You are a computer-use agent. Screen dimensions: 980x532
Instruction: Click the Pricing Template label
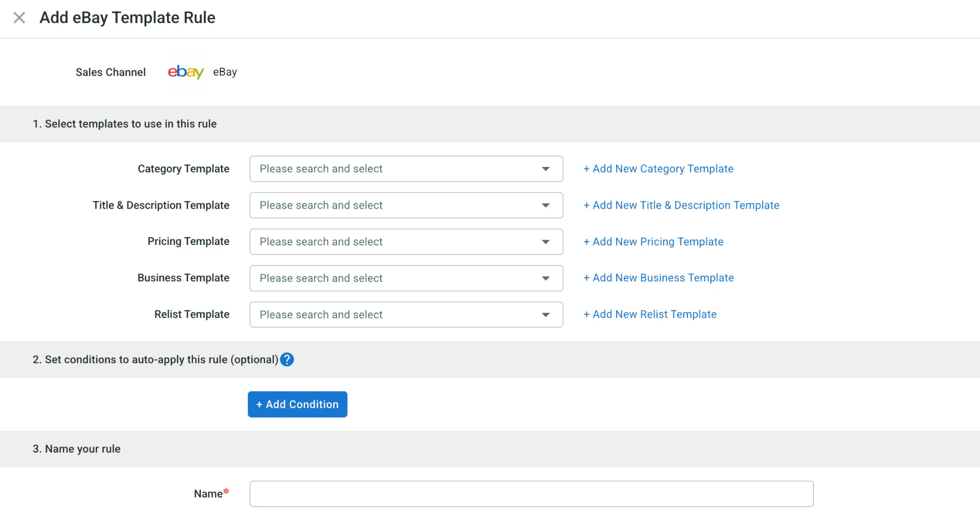coord(189,241)
